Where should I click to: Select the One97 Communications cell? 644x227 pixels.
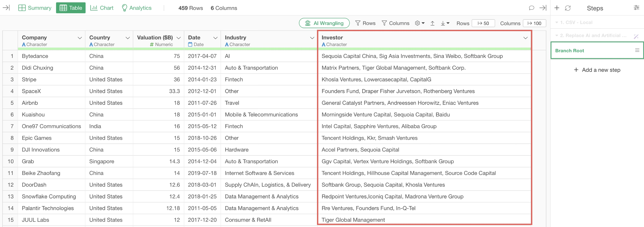(x=51, y=126)
